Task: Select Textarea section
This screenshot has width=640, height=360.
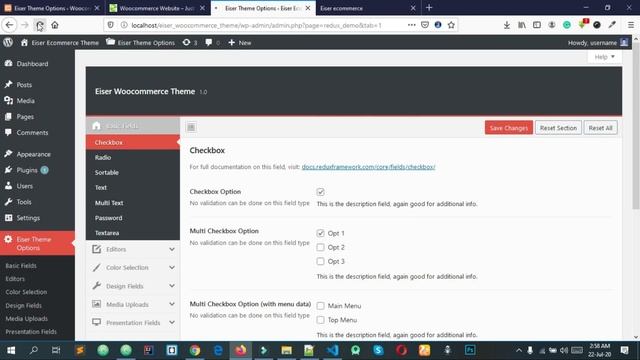Action: [x=133, y=233]
